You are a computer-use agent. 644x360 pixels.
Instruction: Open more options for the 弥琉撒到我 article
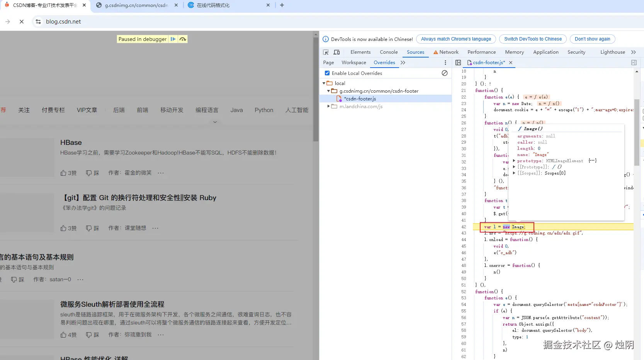coord(161,335)
